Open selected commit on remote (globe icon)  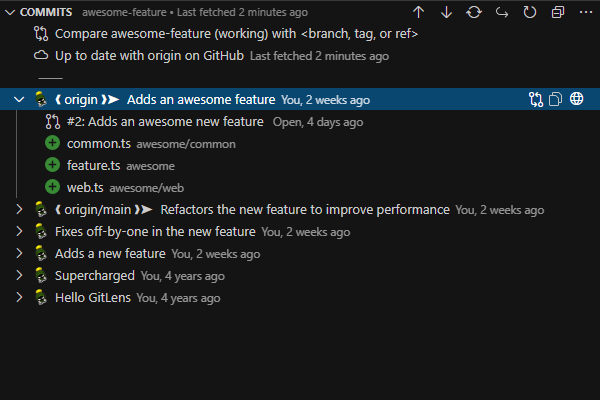coord(577,99)
